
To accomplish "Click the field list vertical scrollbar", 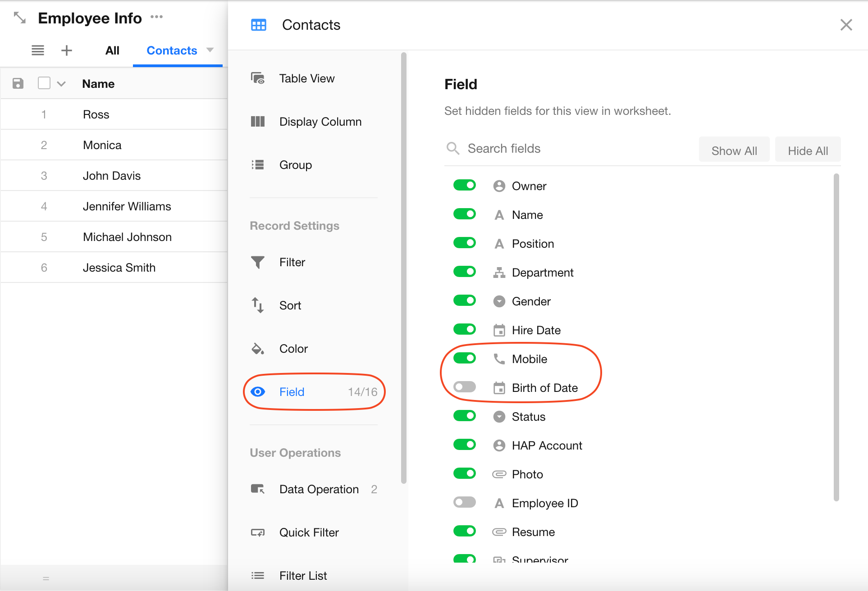I will coord(836,338).
